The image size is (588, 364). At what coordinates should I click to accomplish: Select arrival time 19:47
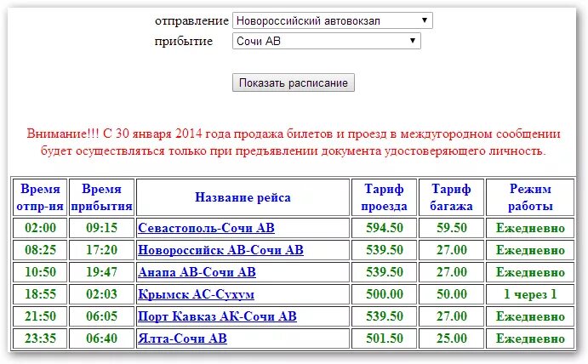(x=101, y=272)
